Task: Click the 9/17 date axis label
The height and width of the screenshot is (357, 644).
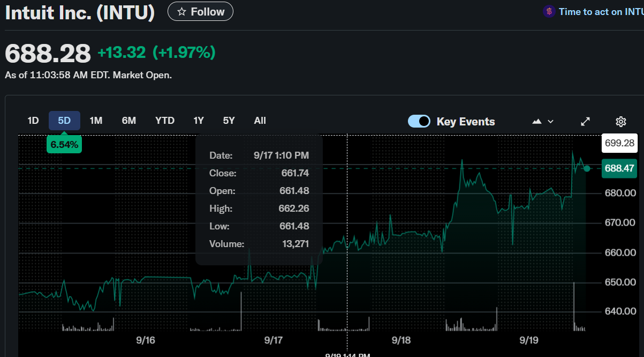Action: (274, 340)
